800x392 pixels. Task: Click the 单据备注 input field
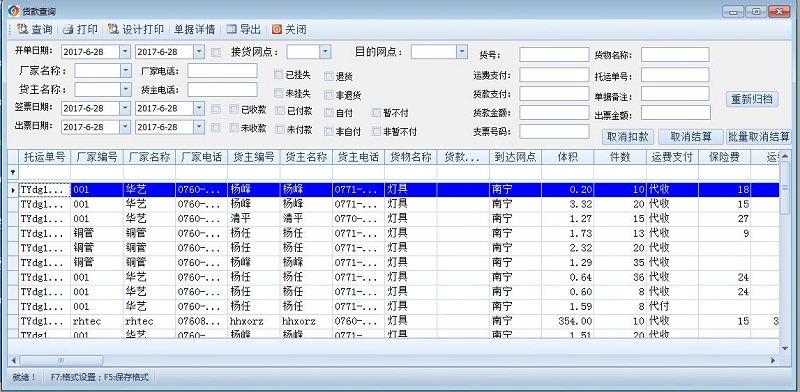pos(675,94)
